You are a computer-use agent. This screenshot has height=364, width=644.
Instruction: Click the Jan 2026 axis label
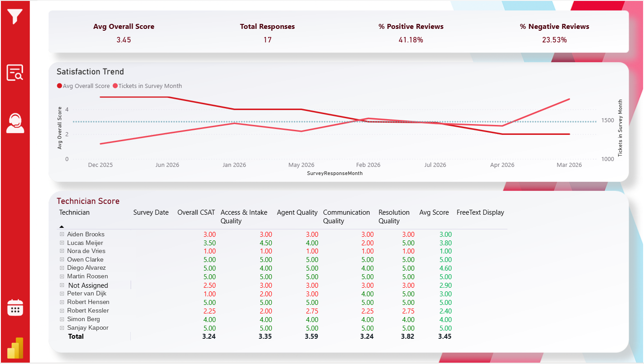pyautogui.click(x=234, y=165)
